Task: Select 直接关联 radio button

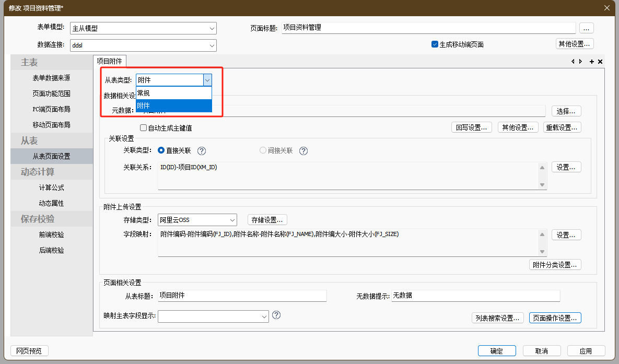Action: point(161,150)
